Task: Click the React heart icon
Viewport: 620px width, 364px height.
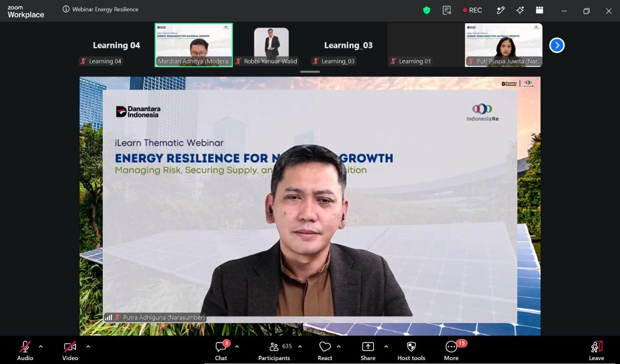Action: (x=325, y=347)
